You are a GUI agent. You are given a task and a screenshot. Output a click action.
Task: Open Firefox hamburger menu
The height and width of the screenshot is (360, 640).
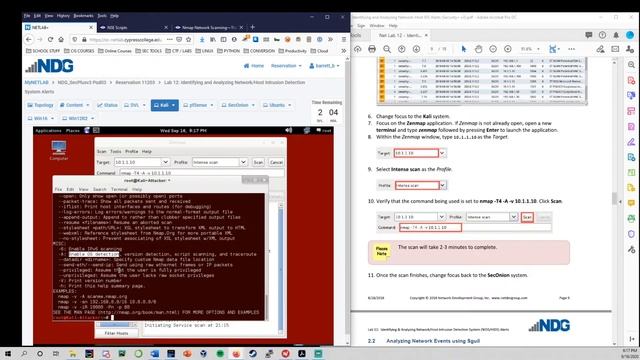344,40
